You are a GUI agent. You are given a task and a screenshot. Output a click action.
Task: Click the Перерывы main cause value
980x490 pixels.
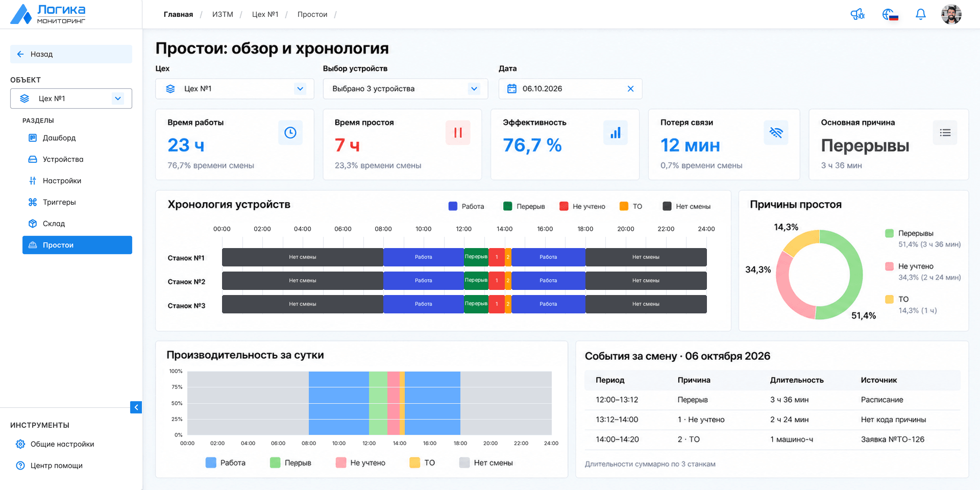click(x=865, y=146)
